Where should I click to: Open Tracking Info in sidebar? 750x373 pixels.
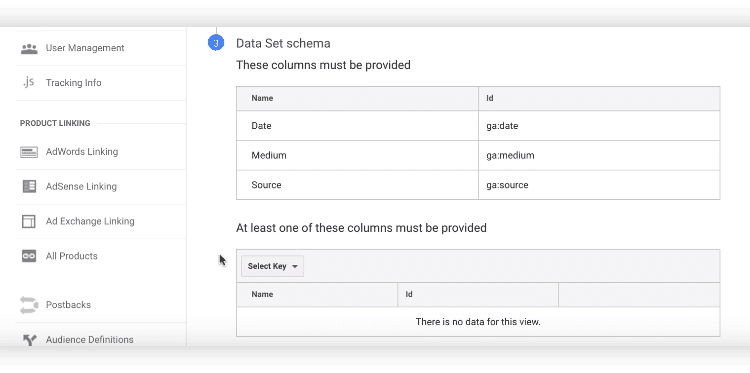pos(74,83)
